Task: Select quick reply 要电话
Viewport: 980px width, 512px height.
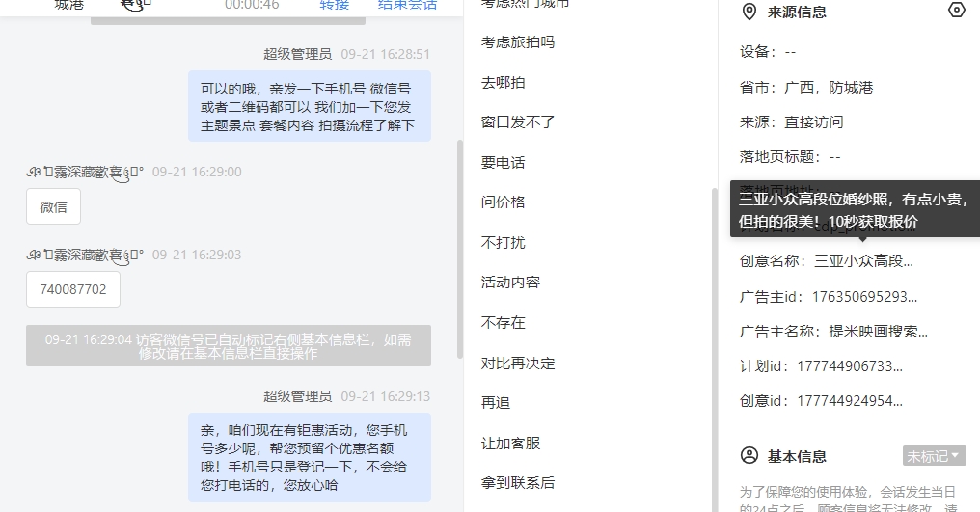Action: [x=503, y=163]
